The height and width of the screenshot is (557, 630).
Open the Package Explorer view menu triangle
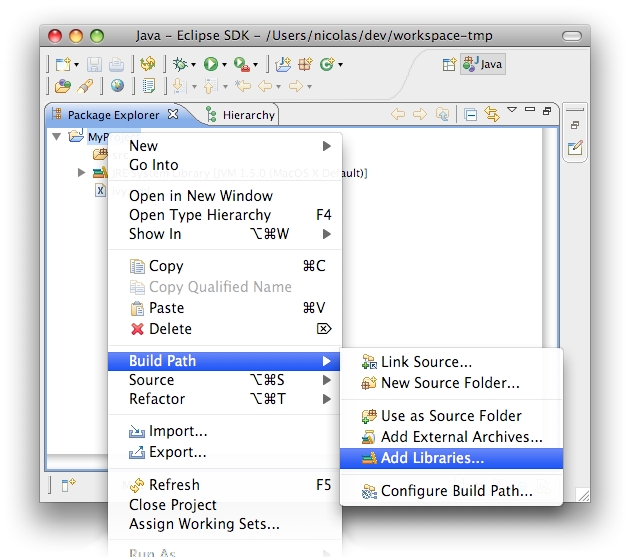click(512, 110)
